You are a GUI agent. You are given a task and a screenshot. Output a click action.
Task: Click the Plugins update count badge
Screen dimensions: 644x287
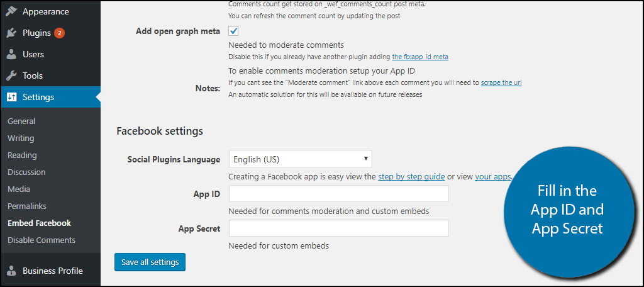pyautogui.click(x=59, y=33)
